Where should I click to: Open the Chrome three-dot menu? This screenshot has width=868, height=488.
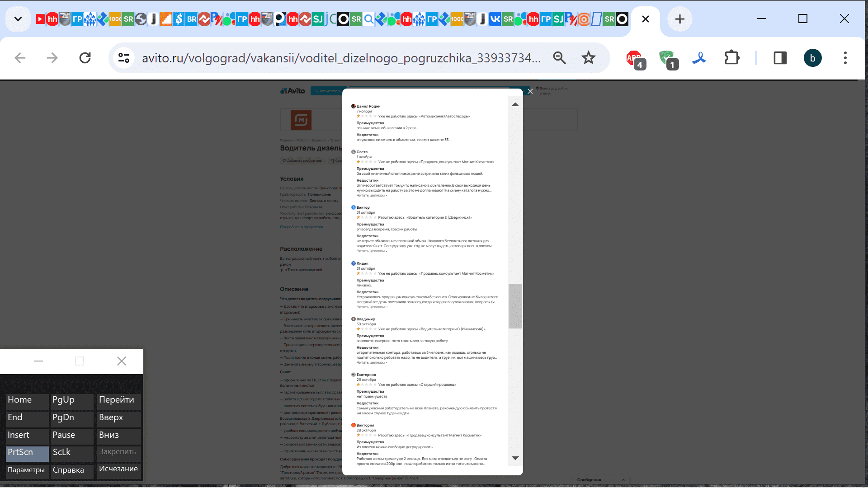point(845,58)
